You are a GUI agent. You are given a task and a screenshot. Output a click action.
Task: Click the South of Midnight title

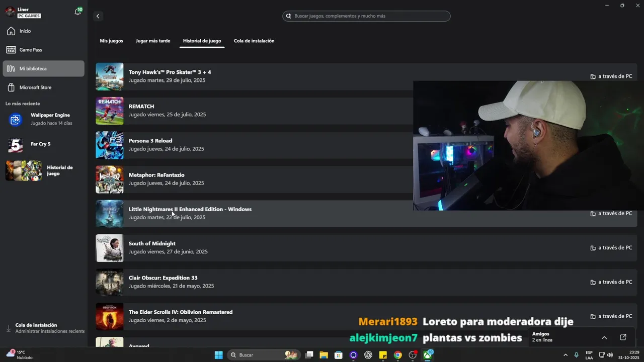tap(152, 243)
